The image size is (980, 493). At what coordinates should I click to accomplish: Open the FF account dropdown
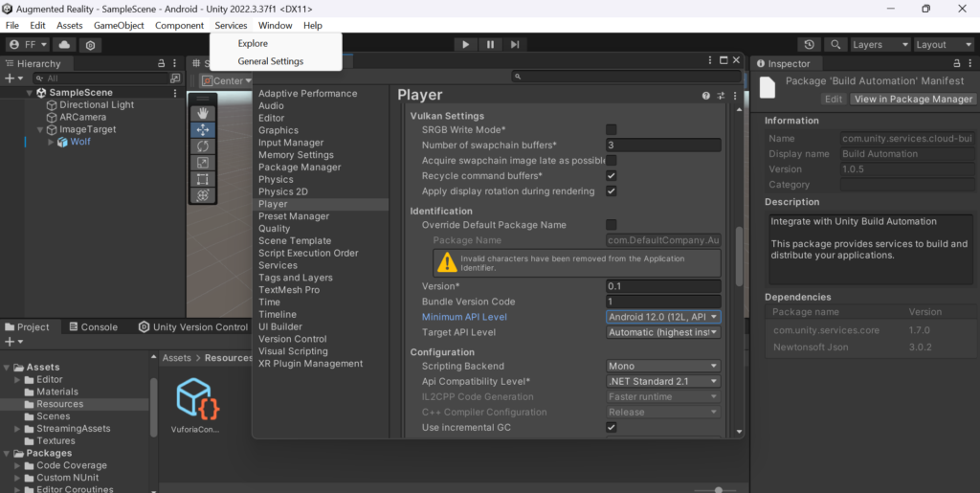coord(28,45)
